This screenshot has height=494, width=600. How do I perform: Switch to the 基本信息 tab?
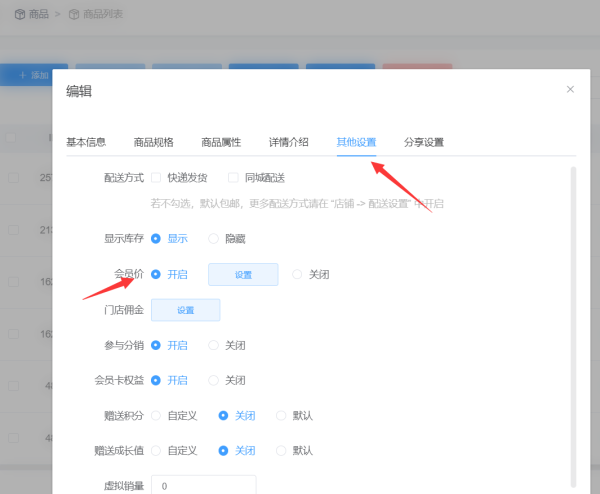86,142
